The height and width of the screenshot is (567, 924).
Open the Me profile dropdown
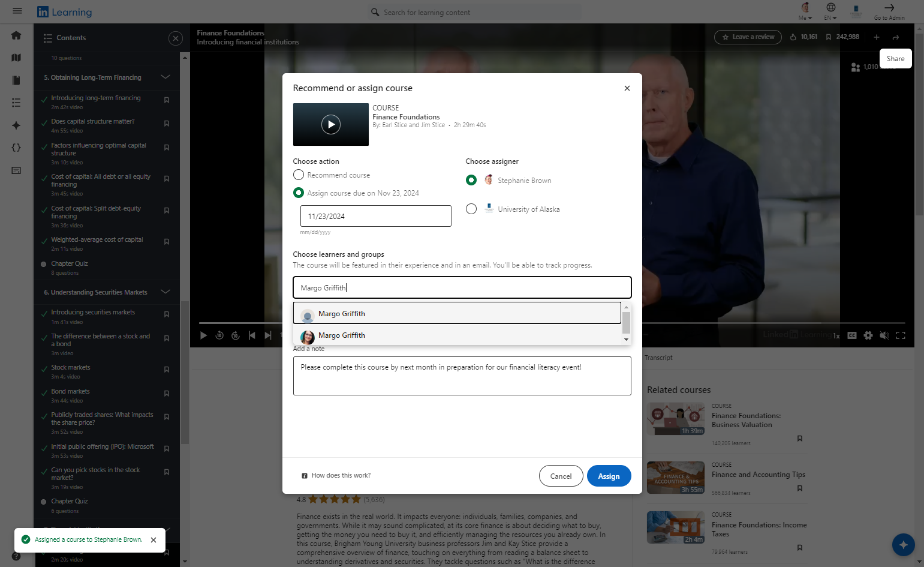coord(805,11)
